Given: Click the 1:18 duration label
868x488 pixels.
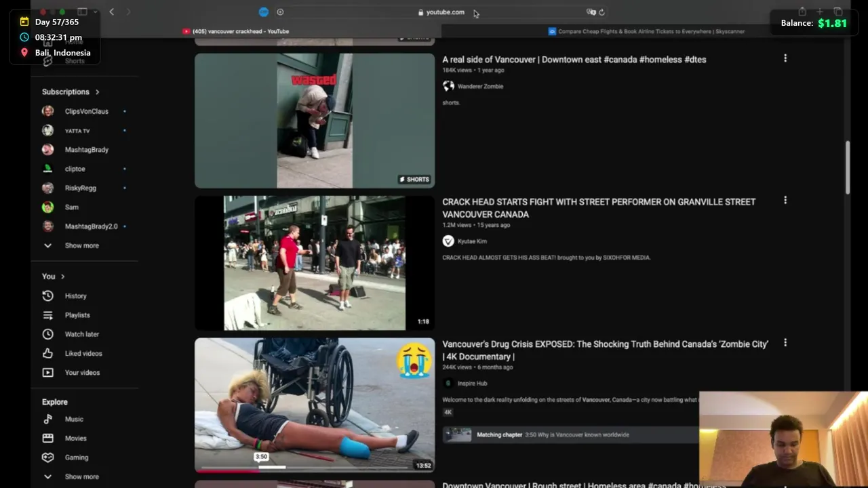Looking at the screenshot, I should pyautogui.click(x=423, y=322).
